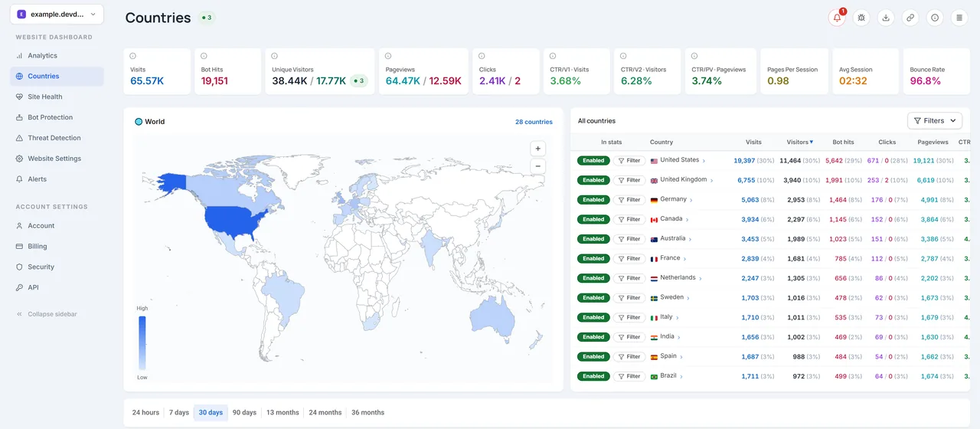Click the High-Low map color legend
Image resolution: width=980 pixels, height=429 pixels.
pos(142,342)
